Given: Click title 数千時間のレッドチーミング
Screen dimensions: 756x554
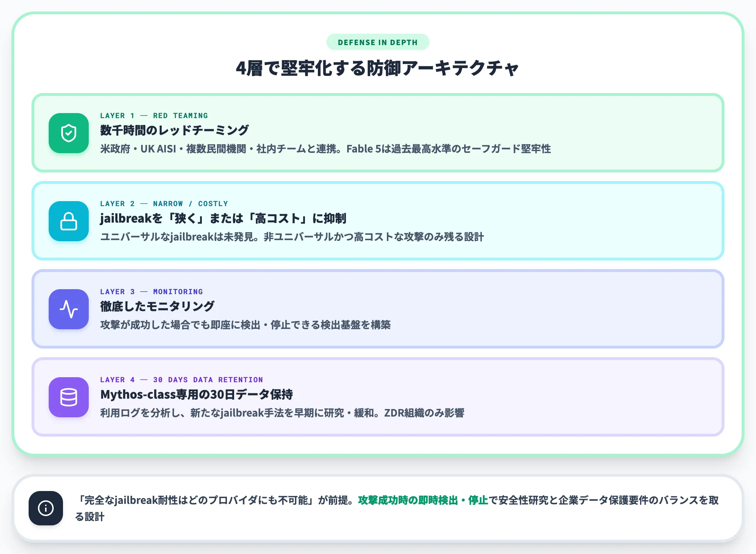Looking at the screenshot, I should click(174, 130).
